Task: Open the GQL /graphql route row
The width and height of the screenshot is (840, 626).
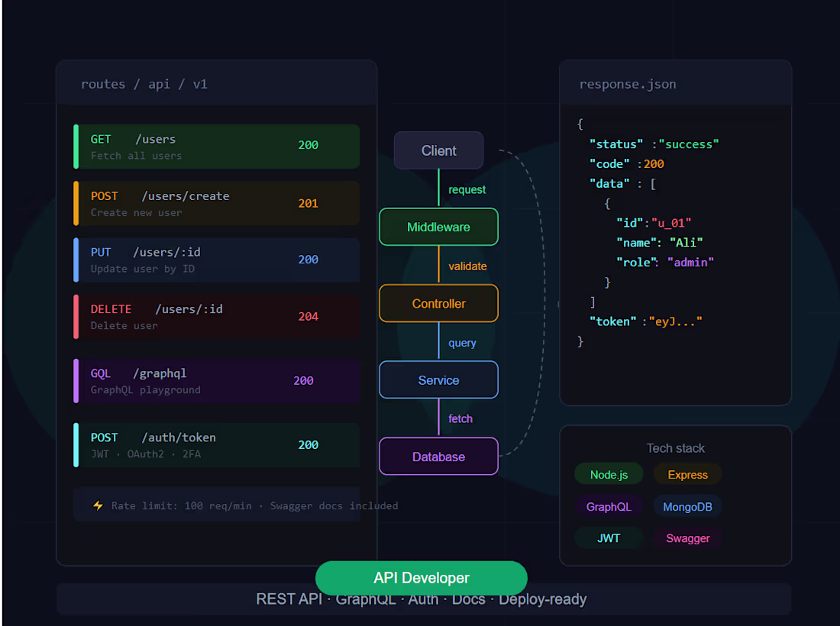Action: [x=216, y=381]
